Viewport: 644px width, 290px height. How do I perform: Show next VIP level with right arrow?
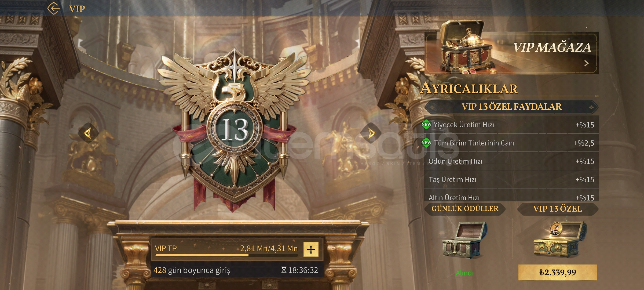point(371,133)
